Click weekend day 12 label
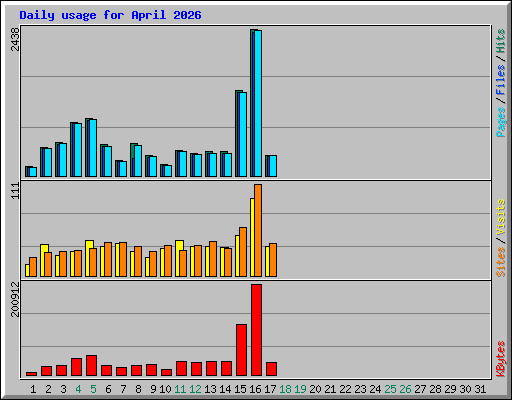This screenshot has width=512, height=400. (195, 389)
